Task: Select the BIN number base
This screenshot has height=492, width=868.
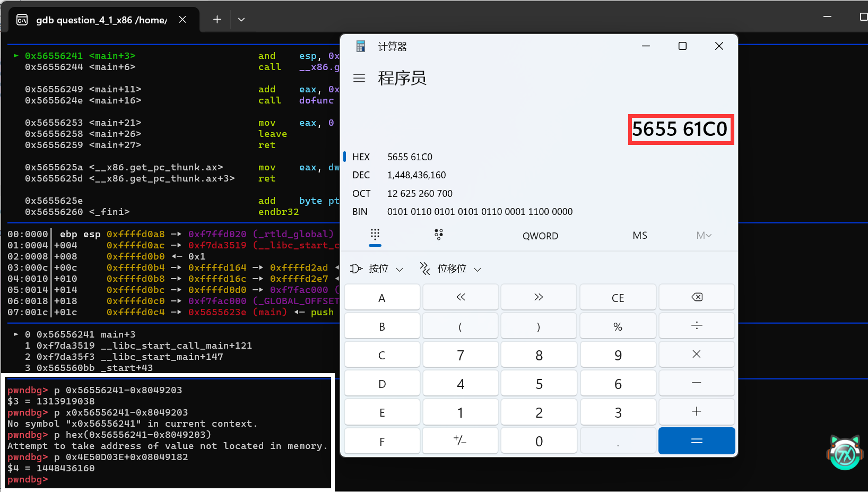Action: click(539, 212)
